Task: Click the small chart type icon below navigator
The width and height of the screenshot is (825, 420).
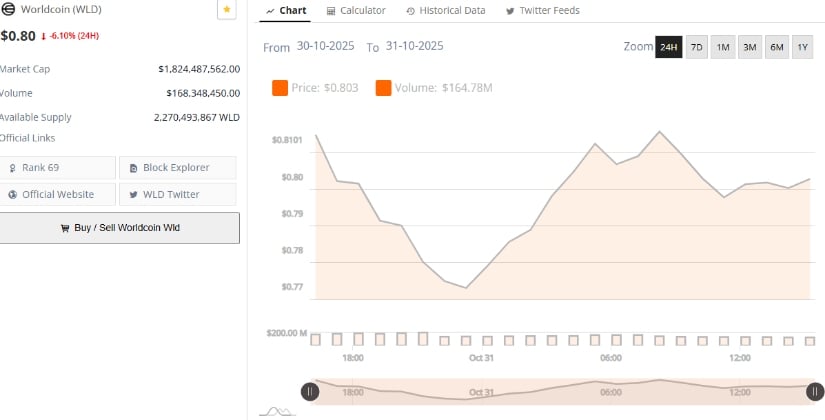Action: (277, 411)
